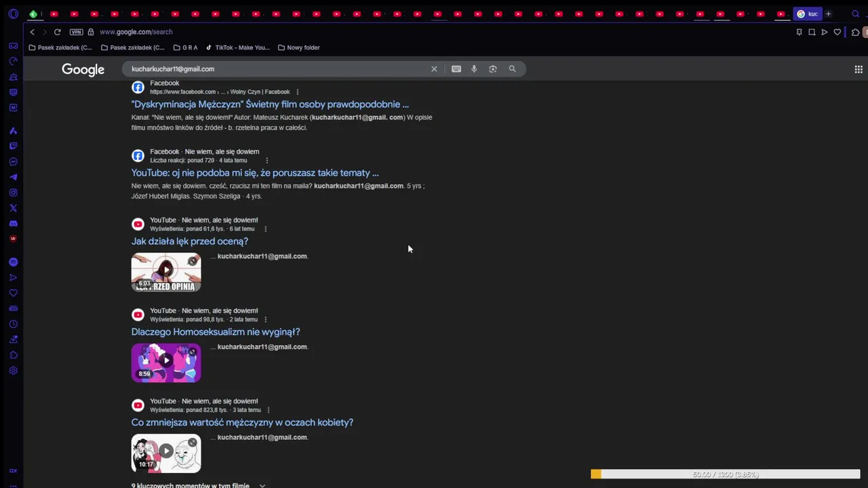This screenshot has width=868, height=488.
Task: Open X (Twitter) from the sidebar
Action: (x=13, y=208)
